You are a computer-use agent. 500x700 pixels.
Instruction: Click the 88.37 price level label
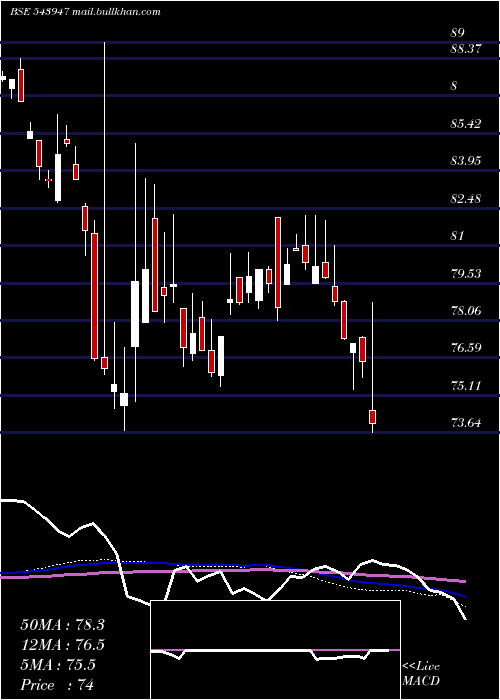click(x=466, y=49)
